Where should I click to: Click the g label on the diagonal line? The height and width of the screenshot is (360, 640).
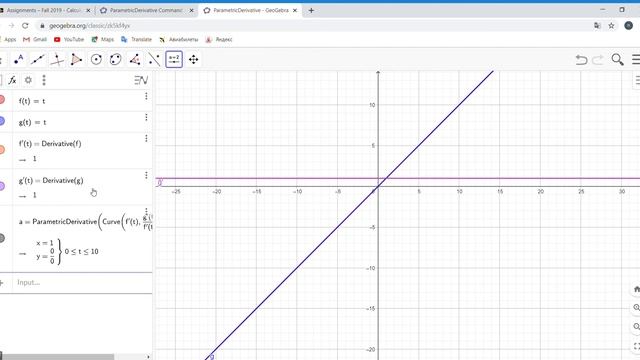point(211,357)
